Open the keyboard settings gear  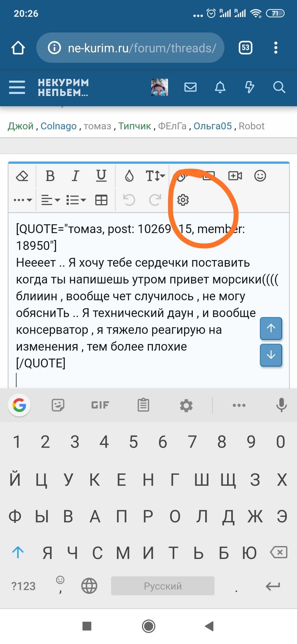(186, 405)
